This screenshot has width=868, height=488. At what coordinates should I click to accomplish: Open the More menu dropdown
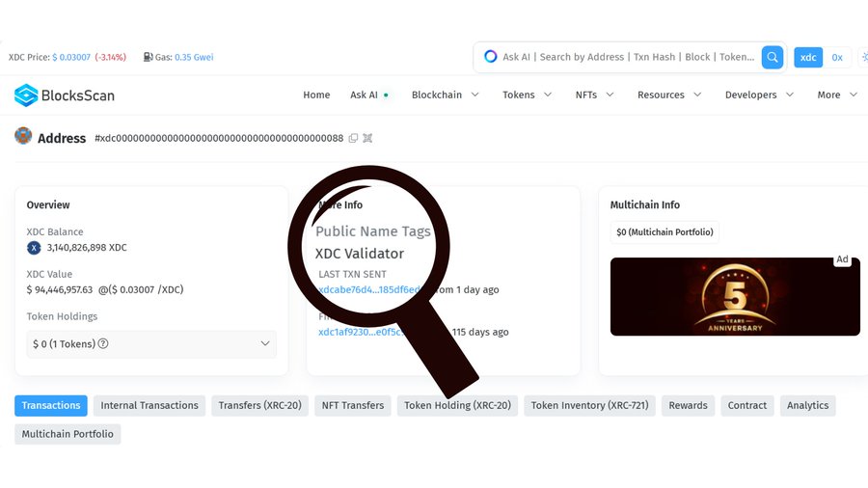[837, 95]
